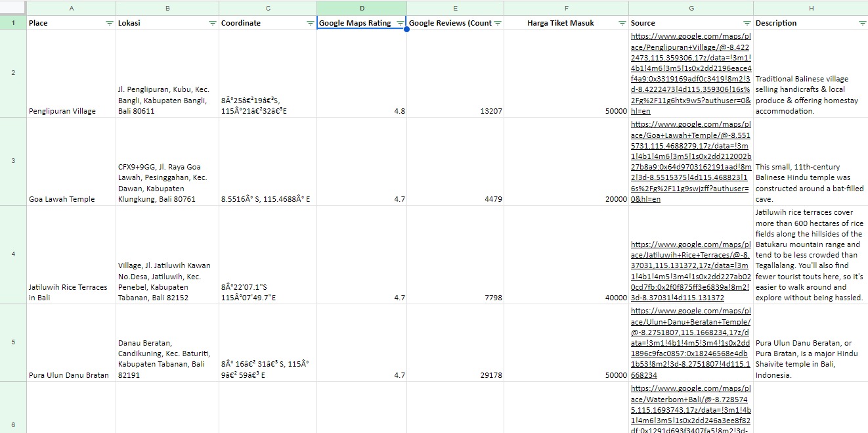Viewport: 868px width, 433px height.
Task: Open filter dropdown for Harga Tiket Masuk
Action: [x=622, y=23]
